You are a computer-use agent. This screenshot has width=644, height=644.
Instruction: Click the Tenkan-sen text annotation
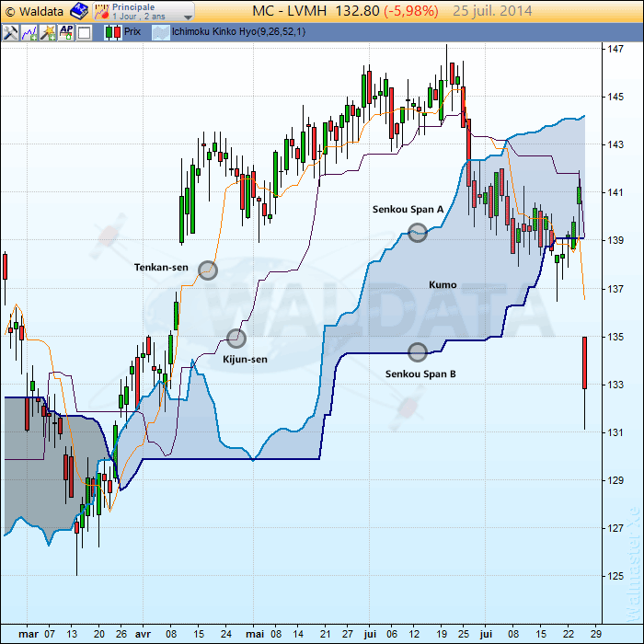(x=161, y=268)
